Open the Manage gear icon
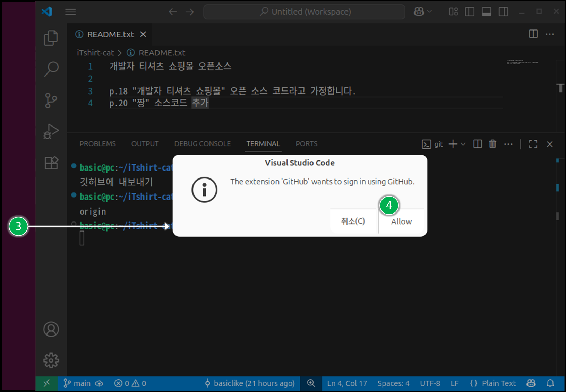566x392 pixels. 51,360
